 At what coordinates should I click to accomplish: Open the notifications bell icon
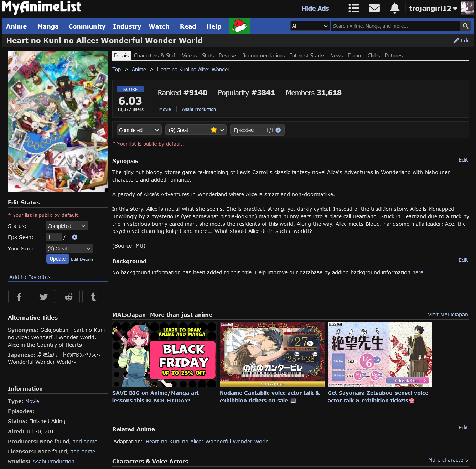(x=394, y=8)
